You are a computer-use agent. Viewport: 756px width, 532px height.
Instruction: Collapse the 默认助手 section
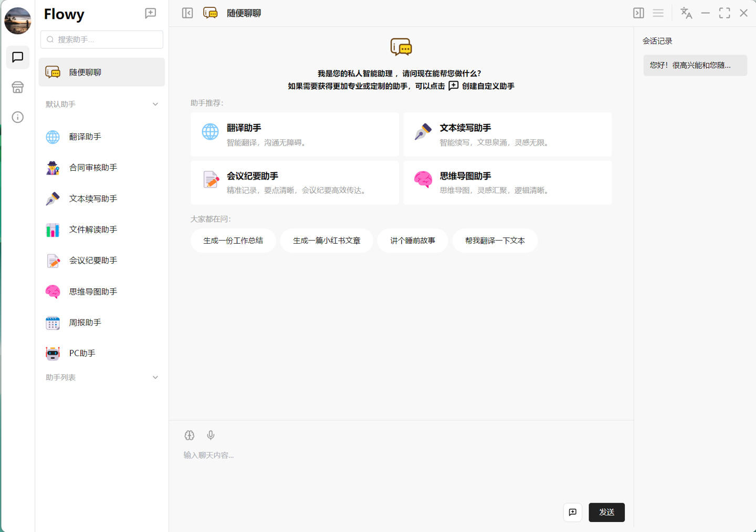tap(155, 104)
